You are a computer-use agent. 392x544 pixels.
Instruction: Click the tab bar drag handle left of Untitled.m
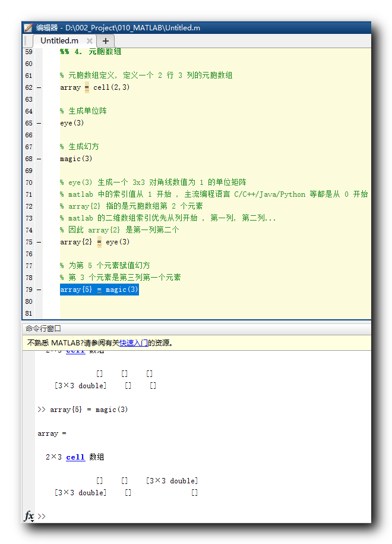tap(26, 41)
